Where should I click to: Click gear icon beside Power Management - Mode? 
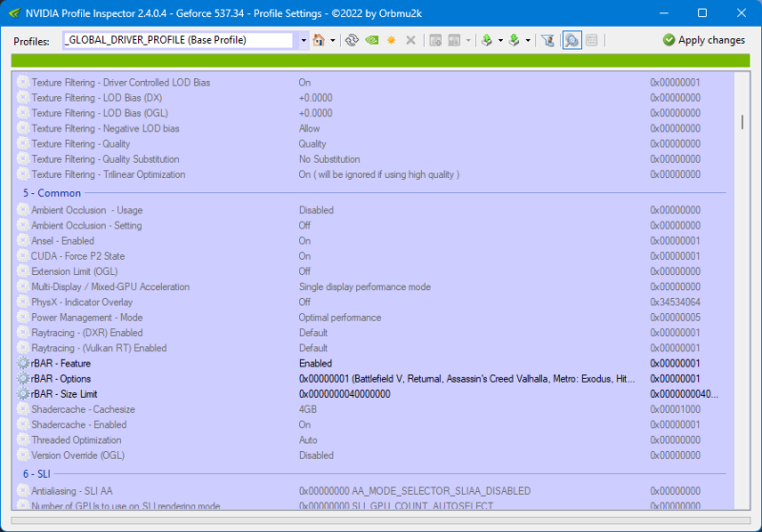tap(23, 317)
